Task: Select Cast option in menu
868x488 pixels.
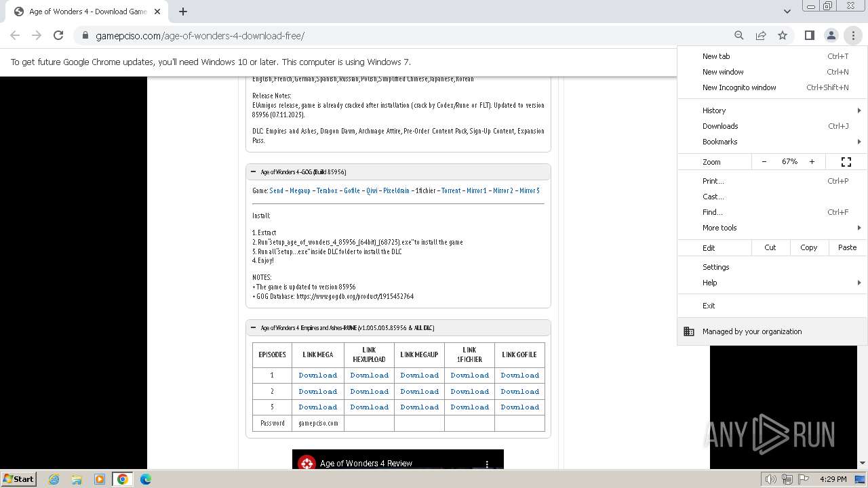Action: [772, 197]
